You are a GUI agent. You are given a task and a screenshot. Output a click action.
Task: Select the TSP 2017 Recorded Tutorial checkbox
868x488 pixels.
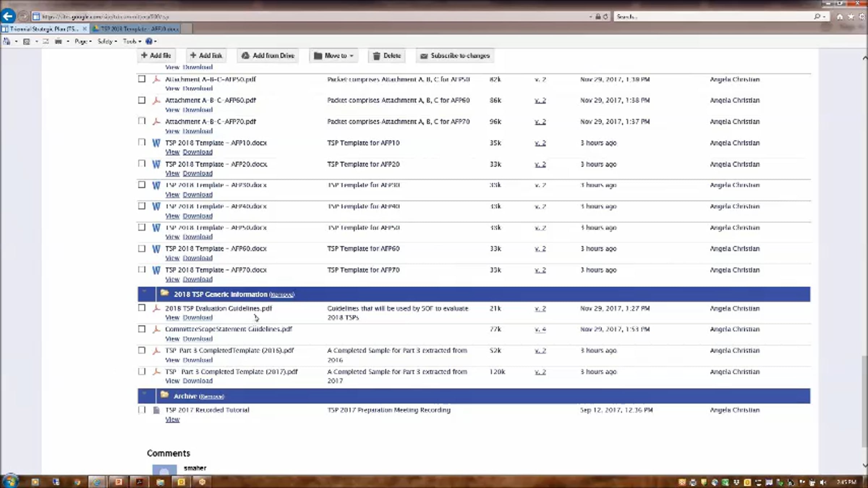pyautogui.click(x=142, y=410)
